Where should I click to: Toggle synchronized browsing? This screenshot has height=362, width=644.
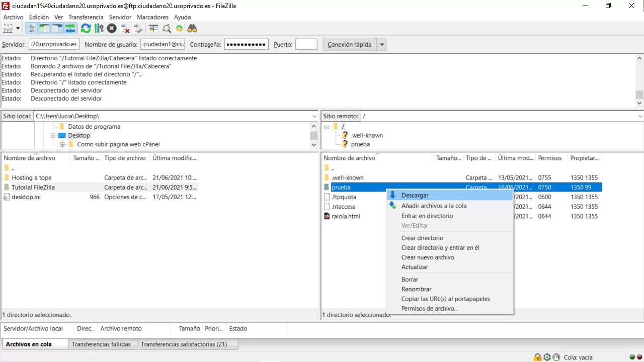[x=179, y=29]
